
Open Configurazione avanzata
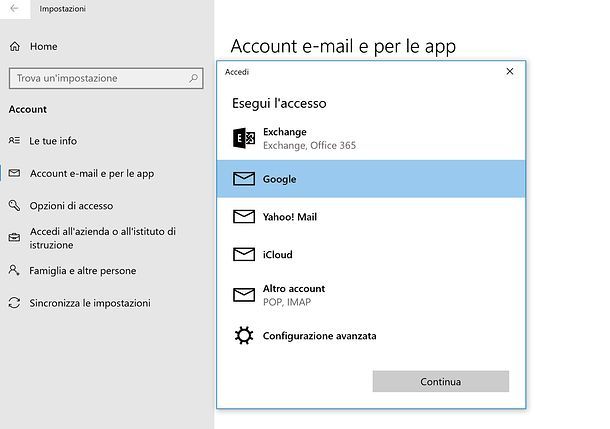click(371, 336)
